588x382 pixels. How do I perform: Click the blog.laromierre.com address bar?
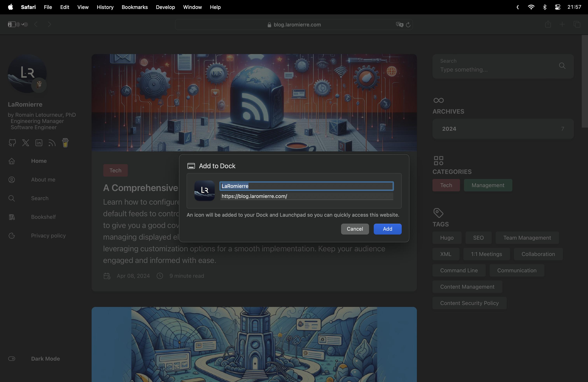point(294,25)
